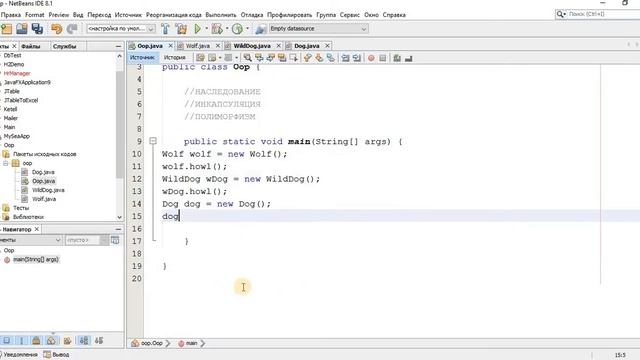Image resolution: width=640 pixels, height=360 pixels.
Task: Click the Save All icon
Action: point(37,29)
